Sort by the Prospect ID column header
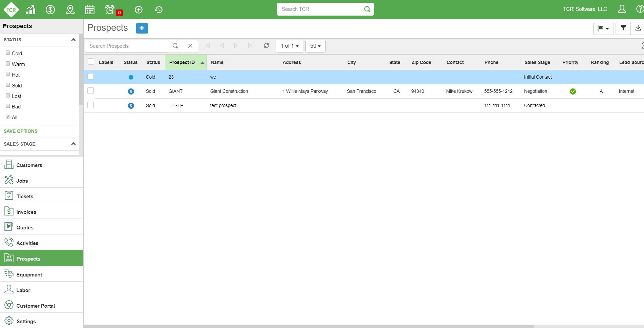 tap(182, 62)
